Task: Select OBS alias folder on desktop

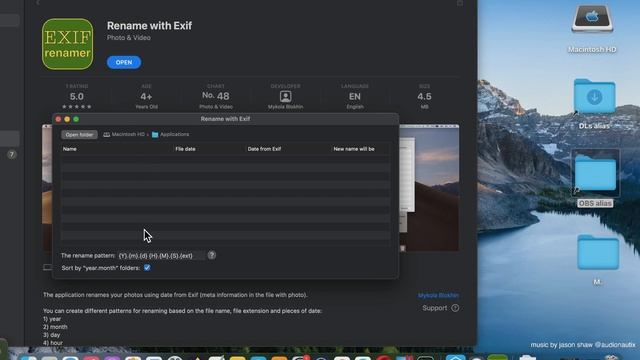Action: (x=596, y=174)
